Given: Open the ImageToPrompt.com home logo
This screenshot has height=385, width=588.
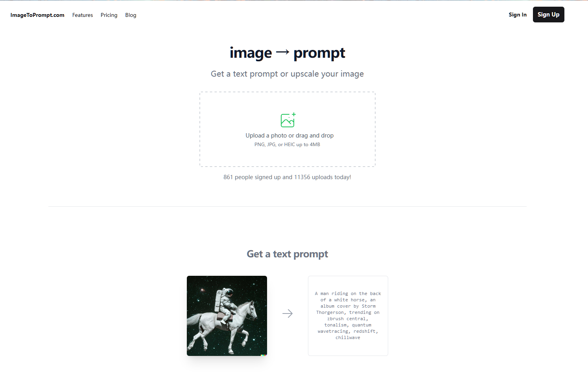Looking at the screenshot, I should pos(37,15).
